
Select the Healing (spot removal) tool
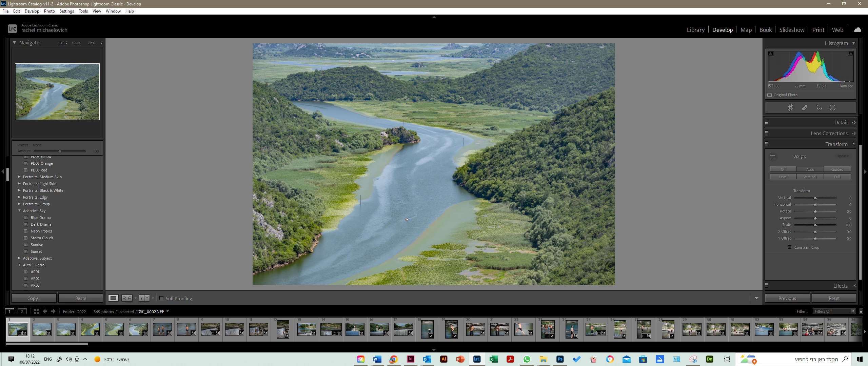tap(805, 108)
